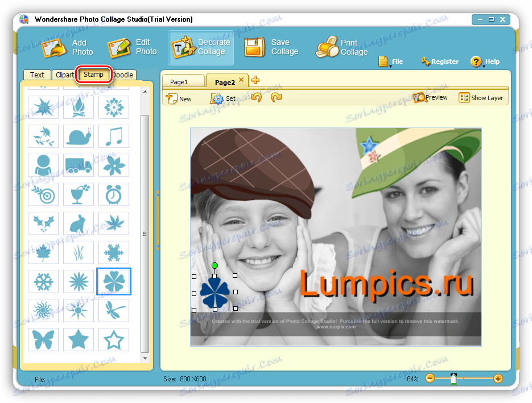This screenshot has height=403, width=532.
Task: Switch to the Text tab
Action: pyautogui.click(x=37, y=75)
